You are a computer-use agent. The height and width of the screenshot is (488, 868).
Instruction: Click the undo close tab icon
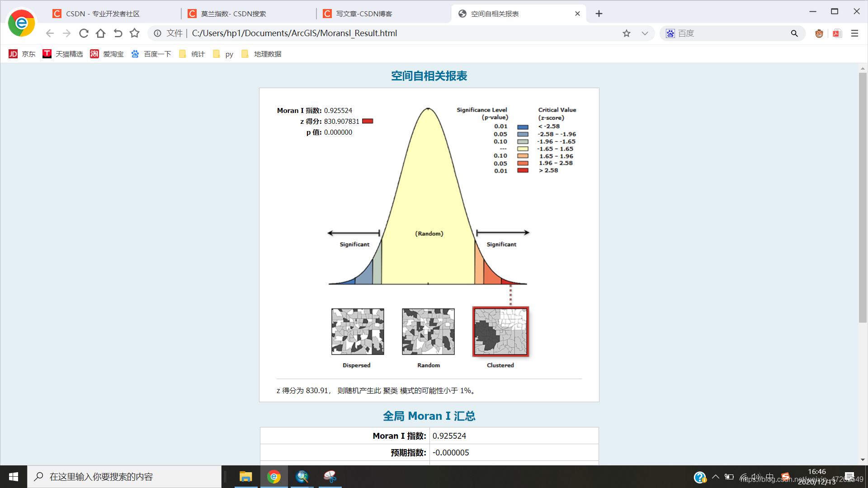click(x=118, y=33)
